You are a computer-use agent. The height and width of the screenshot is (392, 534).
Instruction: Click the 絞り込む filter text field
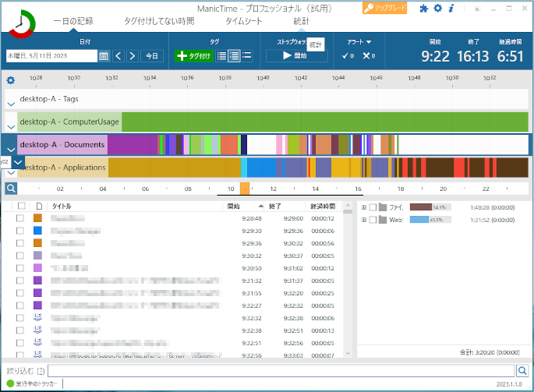[281, 370]
